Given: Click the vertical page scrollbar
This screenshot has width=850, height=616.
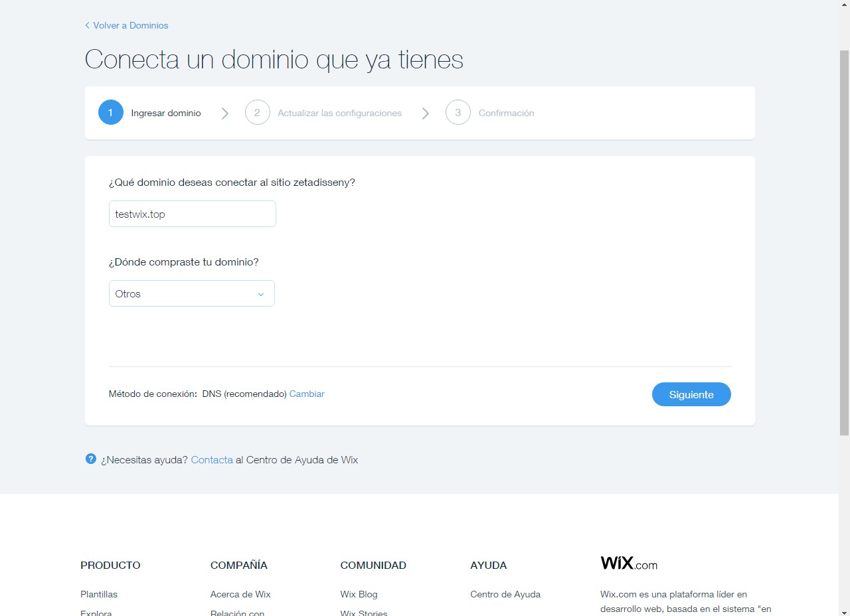Looking at the screenshot, I should (x=844, y=242).
